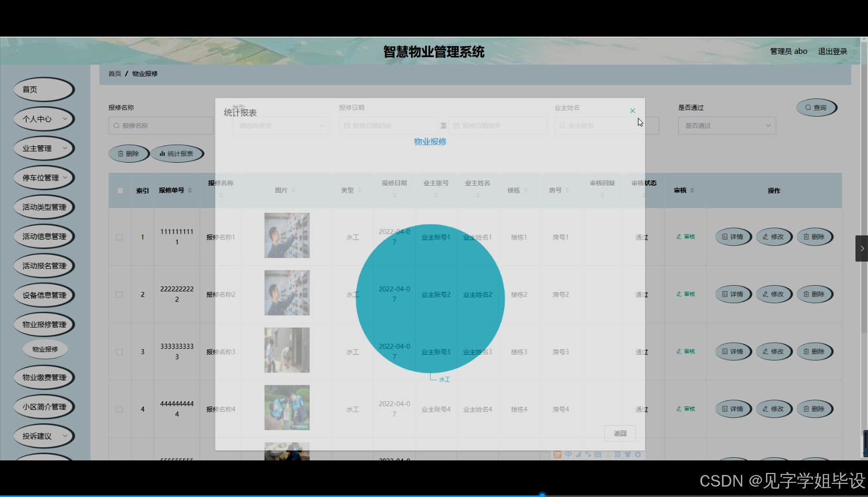Open 详情 for row 1

[733, 237]
